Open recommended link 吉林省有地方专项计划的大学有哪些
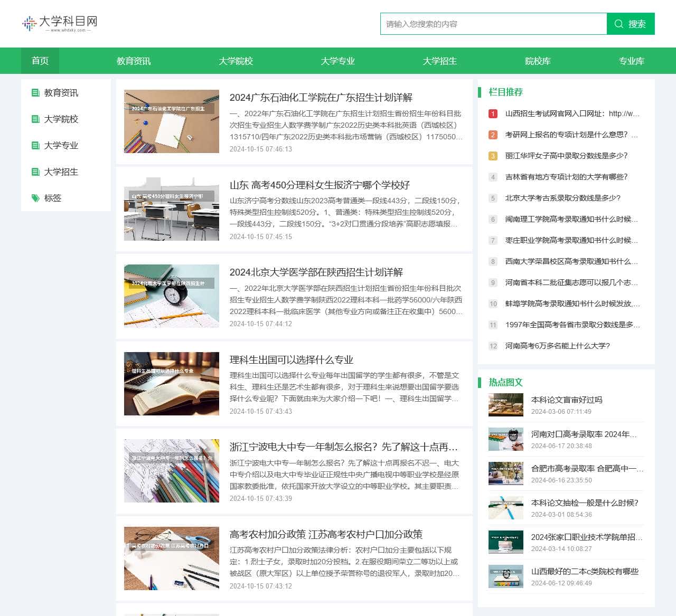 tap(567, 177)
